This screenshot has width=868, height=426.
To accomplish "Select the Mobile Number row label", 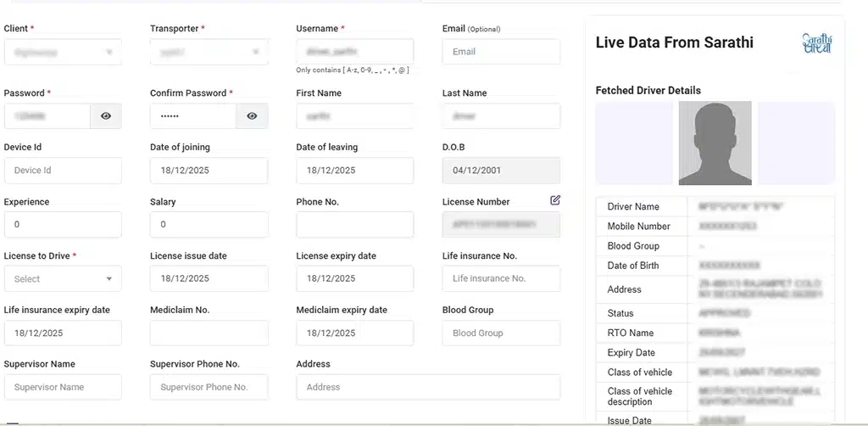I will click(x=638, y=226).
